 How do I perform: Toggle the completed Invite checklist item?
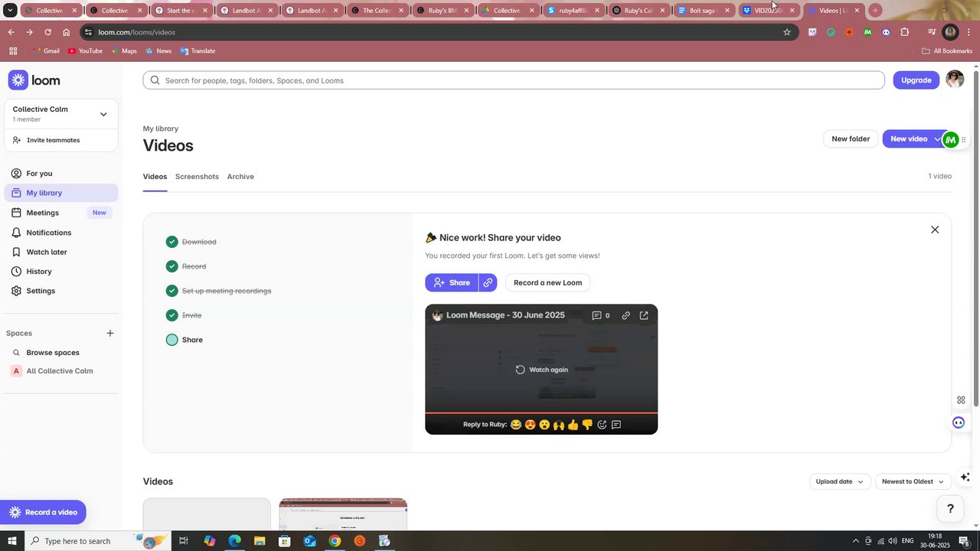171,315
